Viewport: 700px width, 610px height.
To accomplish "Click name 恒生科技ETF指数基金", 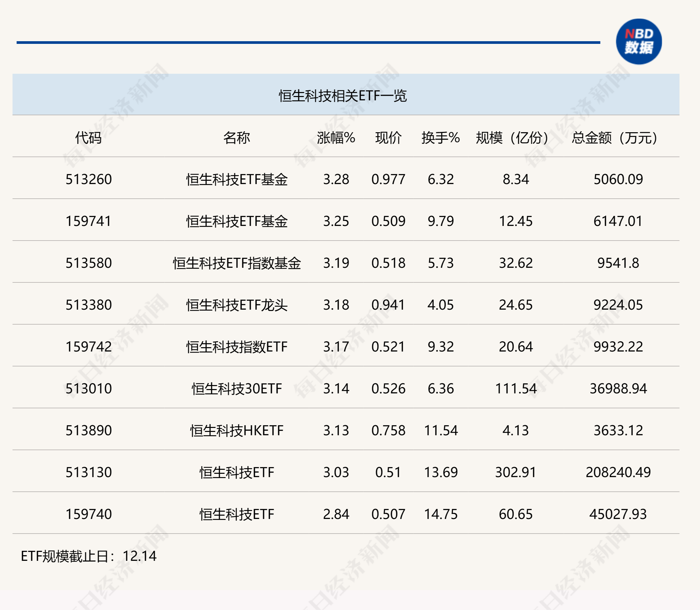I will (237, 263).
